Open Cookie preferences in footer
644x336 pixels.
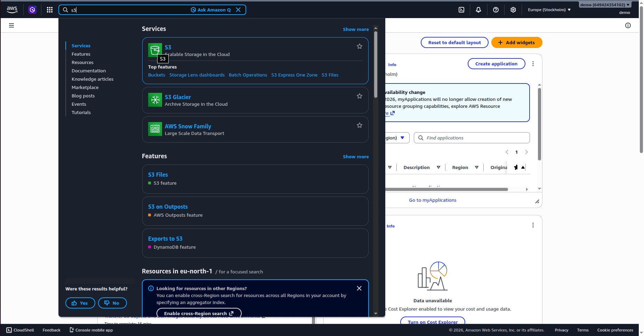615,330
